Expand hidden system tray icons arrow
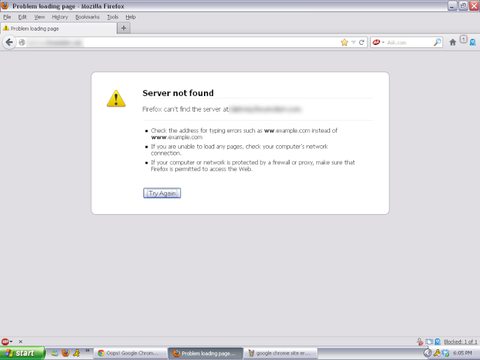The height and width of the screenshot is (360, 480). pyautogui.click(x=427, y=353)
